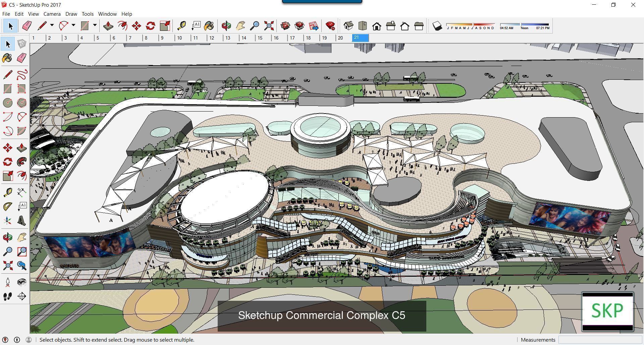Select Make Component tool in left toolbar
Screen dimensions: 644x345
point(21,44)
